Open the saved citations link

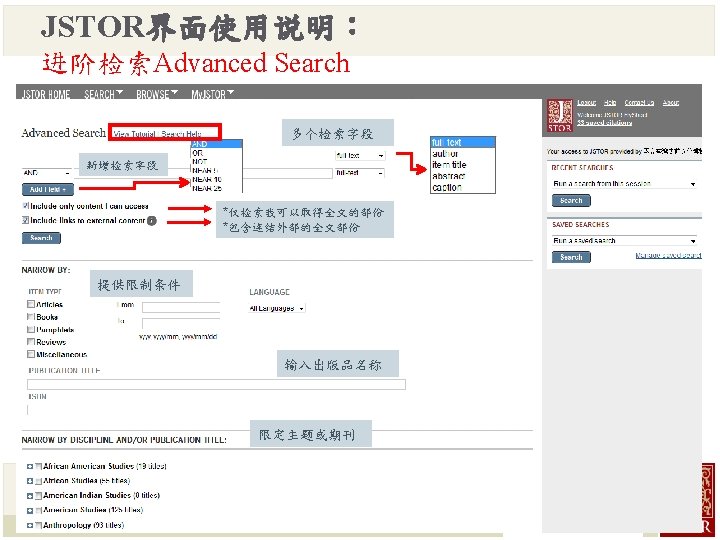pyautogui.click(x=604, y=123)
